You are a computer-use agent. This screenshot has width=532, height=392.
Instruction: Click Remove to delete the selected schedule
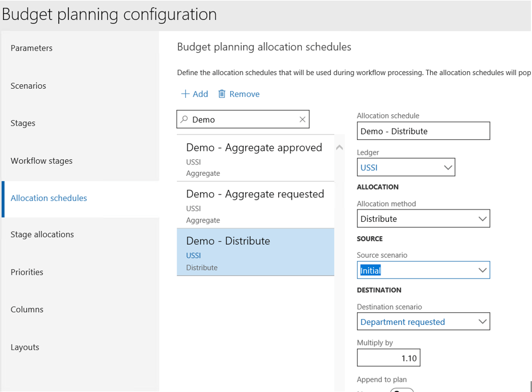click(x=244, y=93)
